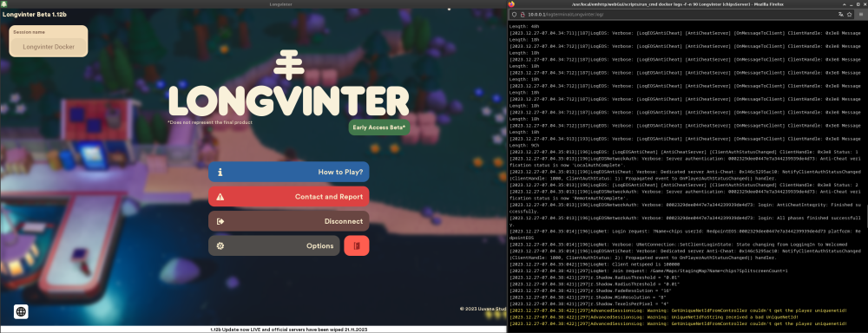The image size is (868, 333).
Task: Click the Longvinter Docker session name field
Action: (49, 47)
